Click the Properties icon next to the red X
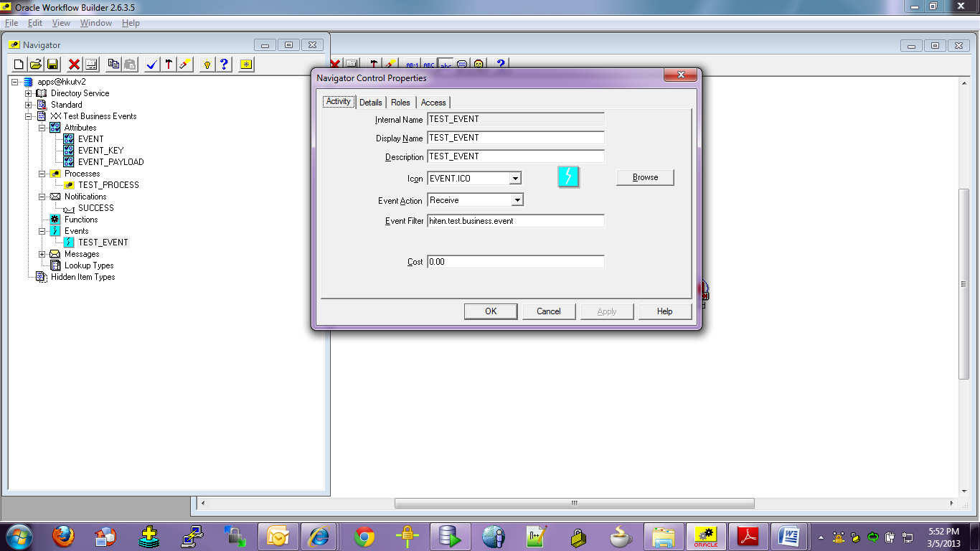Viewport: 980px width, 551px height. pos(91,65)
